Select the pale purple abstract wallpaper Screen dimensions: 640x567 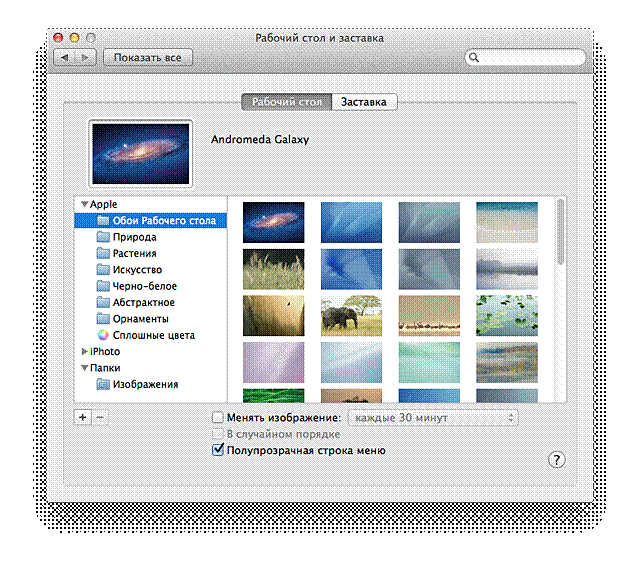pyautogui.click(x=273, y=362)
